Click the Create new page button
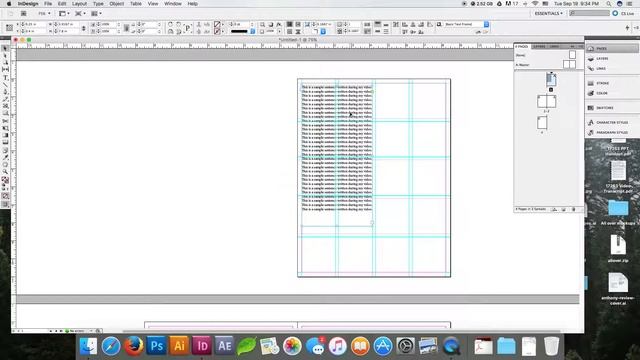This screenshot has width=640, height=360. 564,209
